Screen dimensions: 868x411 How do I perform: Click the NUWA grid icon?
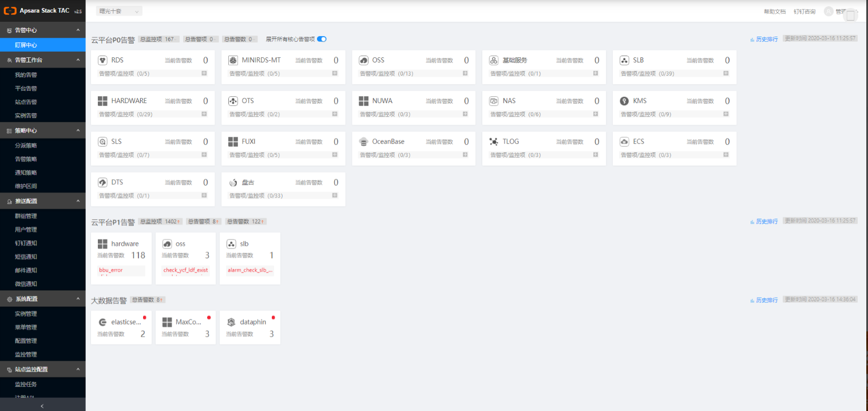click(363, 101)
